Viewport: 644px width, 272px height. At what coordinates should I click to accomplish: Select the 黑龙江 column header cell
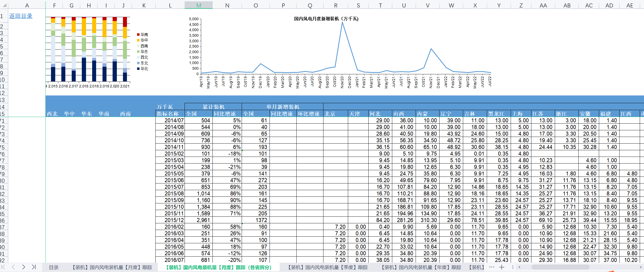click(x=498, y=114)
